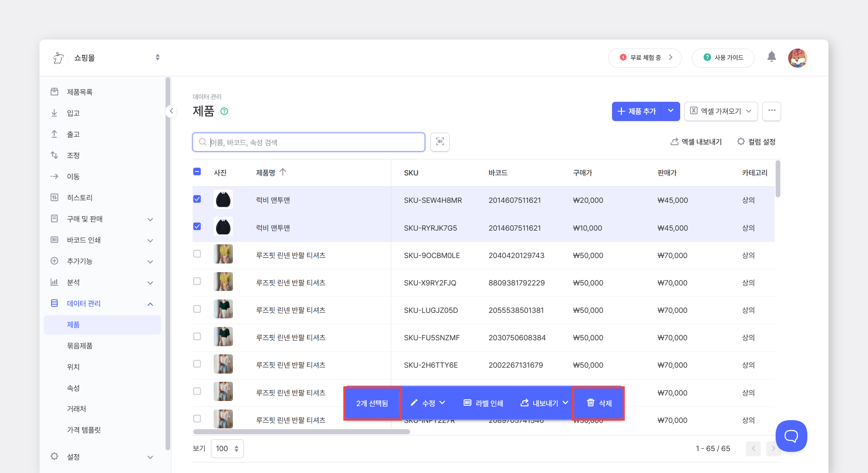This screenshot has width=868, height=473.
Task: Open the 무료 체험 중 banner
Action: click(645, 58)
